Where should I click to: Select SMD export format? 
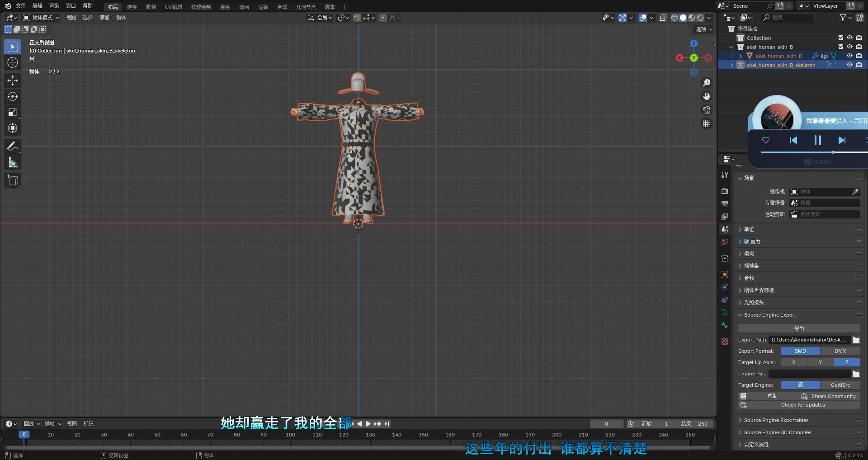pos(800,351)
